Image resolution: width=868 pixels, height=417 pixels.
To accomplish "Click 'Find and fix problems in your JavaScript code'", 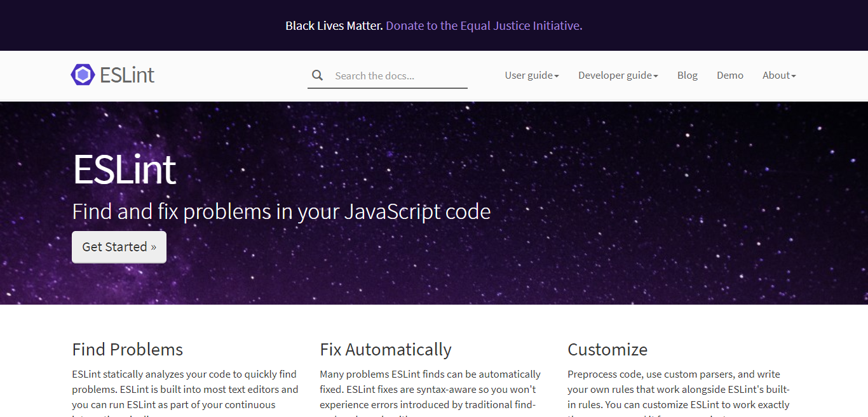I will pyautogui.click(x=281, y=211).
